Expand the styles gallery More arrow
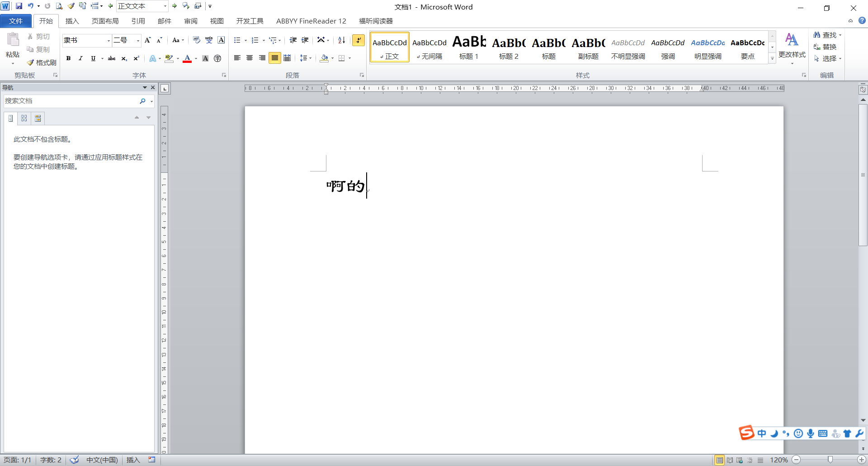 tap(772, 59)
